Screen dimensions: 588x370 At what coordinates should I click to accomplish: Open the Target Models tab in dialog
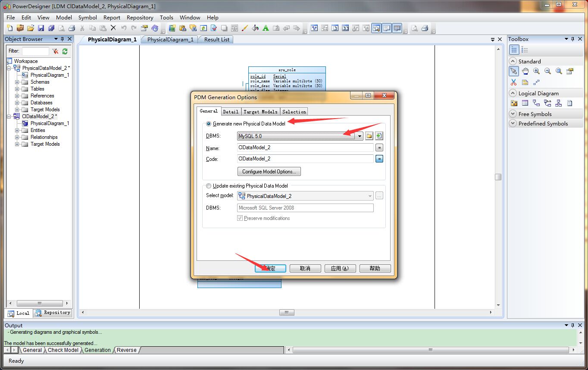(260, 112)
